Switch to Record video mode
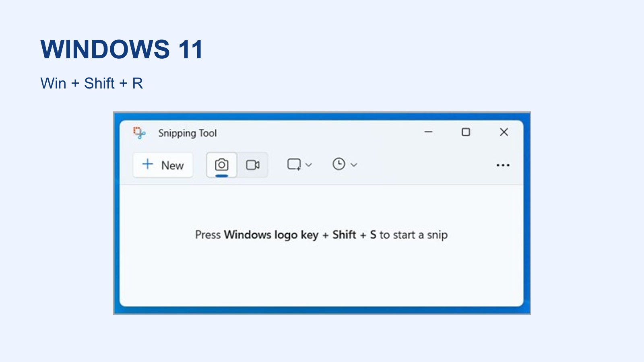 click(x=253, y=165)
